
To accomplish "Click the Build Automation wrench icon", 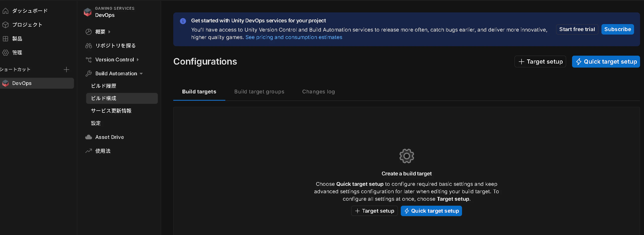I will click(89, 74).
